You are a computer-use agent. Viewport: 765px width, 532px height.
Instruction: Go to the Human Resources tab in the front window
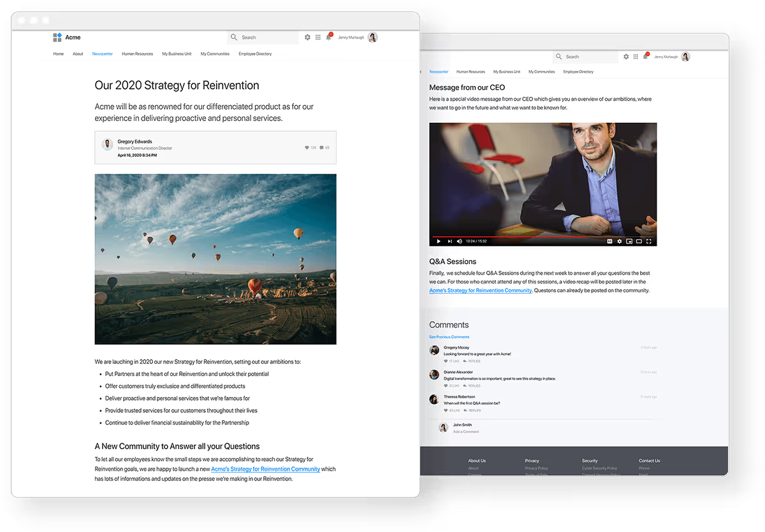pyautogui.click(x=137, y=54)
